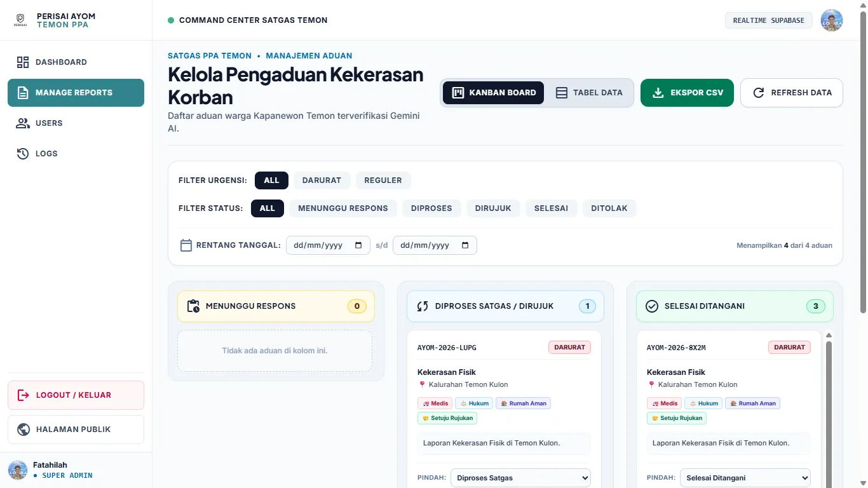The height and width of the screenshot is (488, 868).
Task: Click the calendar icon beside Rentang Tanggal
Action: click(x=186, y=245)
